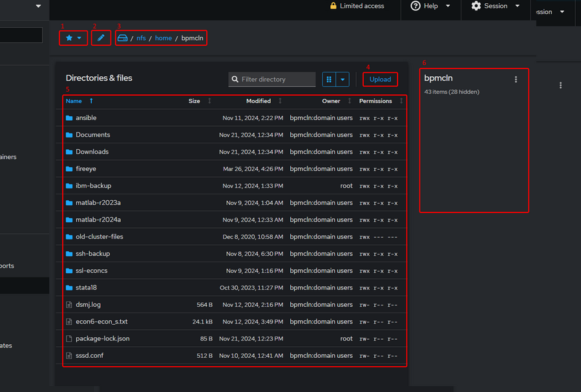581x392 pixels.
Task: Click the Dec 8, 2020 modified date
Action: pos(253,237)
